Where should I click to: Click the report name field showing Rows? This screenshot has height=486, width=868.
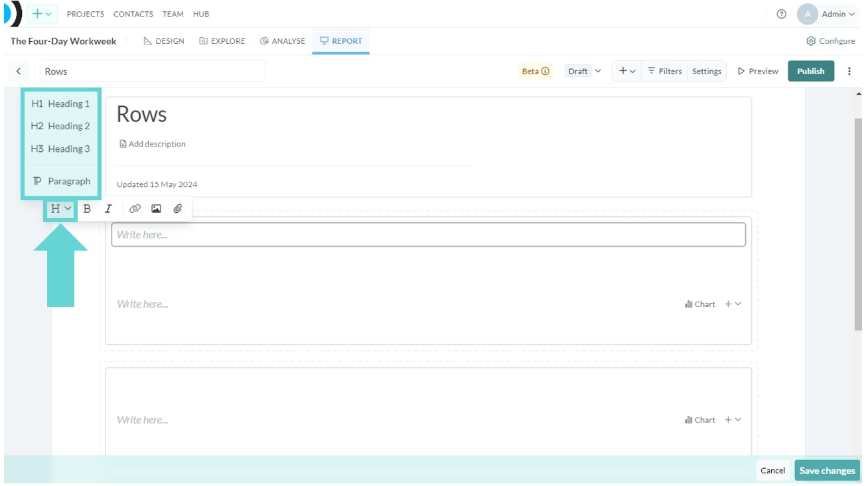click(153, 71)
